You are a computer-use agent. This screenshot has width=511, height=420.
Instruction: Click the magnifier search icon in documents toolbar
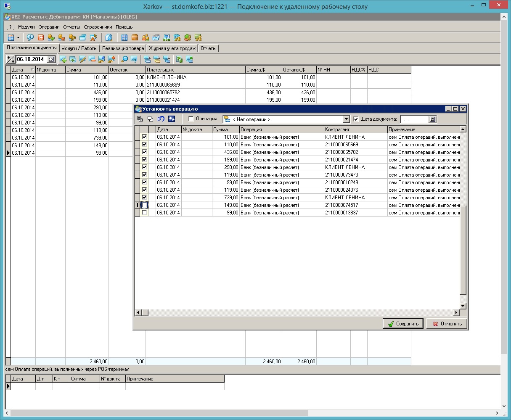point(125,59)
